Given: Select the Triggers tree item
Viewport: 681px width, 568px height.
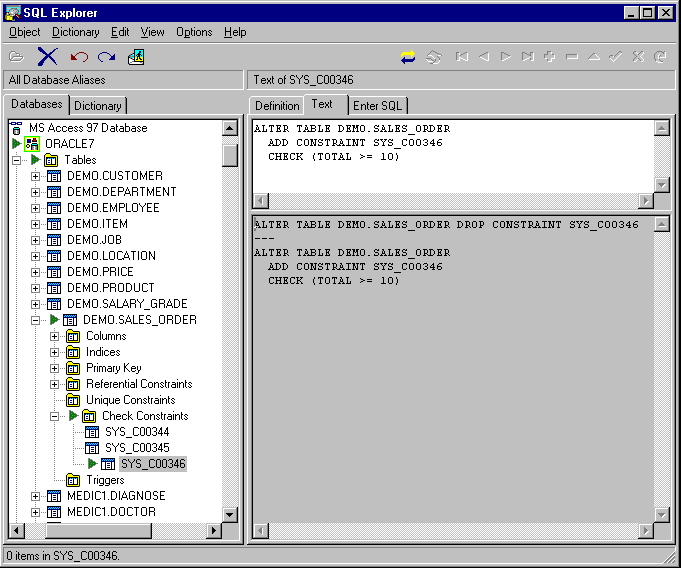Looking at the screenshot, I should (x=105, y=480).
